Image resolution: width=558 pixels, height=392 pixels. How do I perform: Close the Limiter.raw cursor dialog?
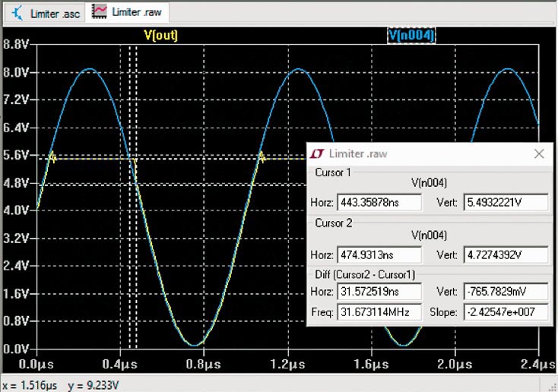point(539,153)
